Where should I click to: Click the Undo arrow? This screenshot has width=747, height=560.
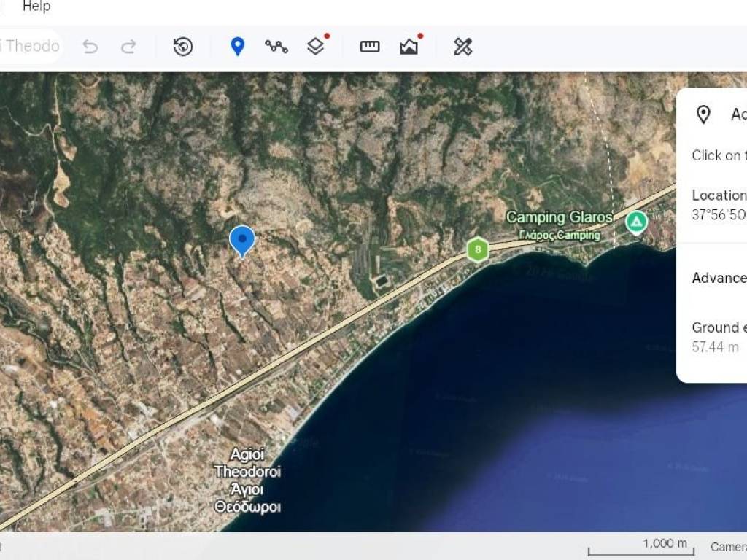point(90,47)
